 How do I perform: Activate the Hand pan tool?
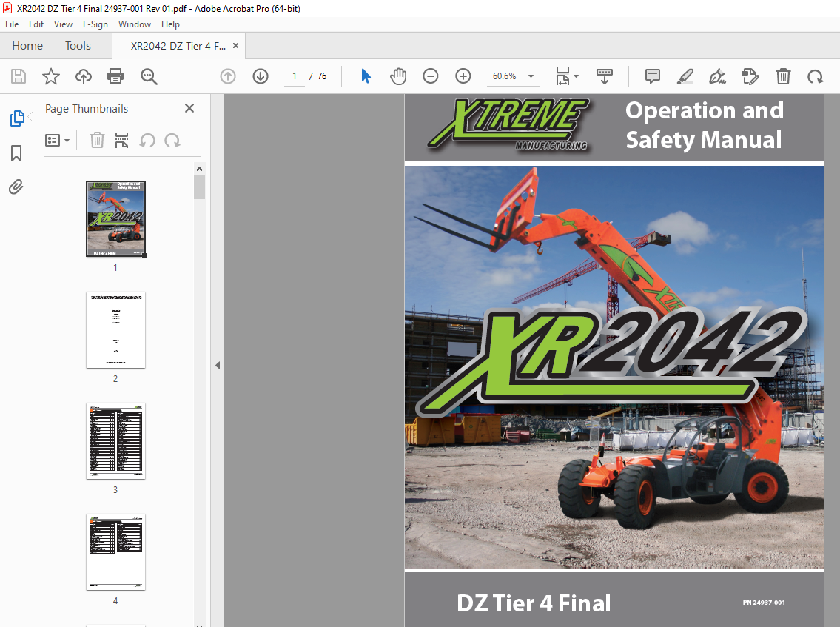coord(398,76)
